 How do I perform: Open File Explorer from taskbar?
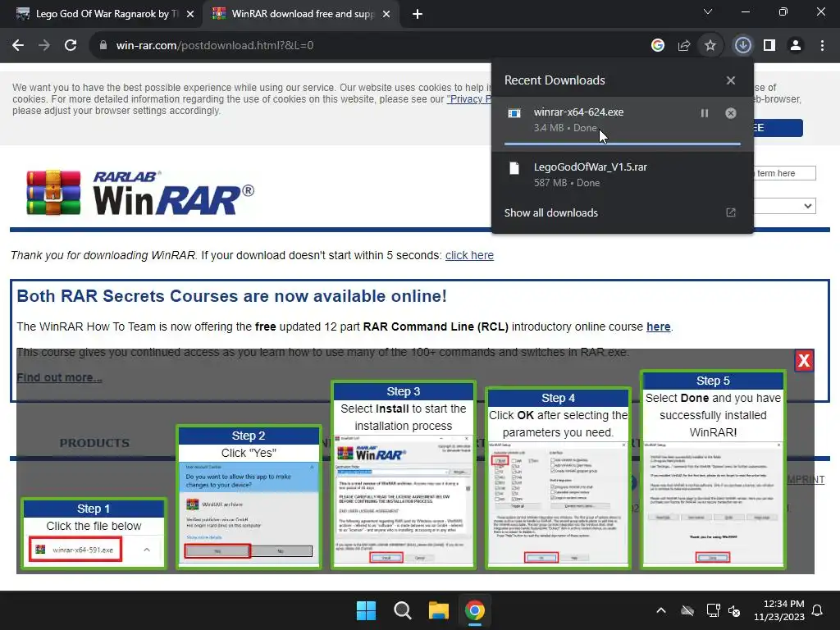(x=438, y=610)
